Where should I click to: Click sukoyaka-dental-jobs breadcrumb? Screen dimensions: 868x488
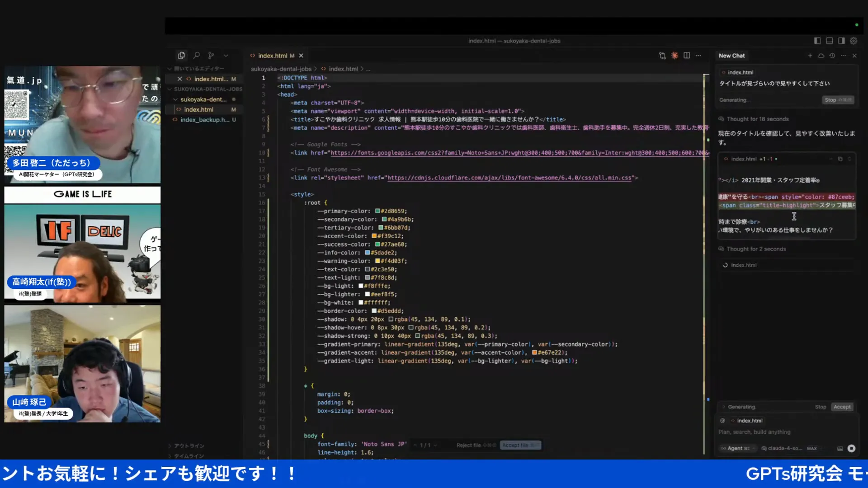(x=281, y=69)
